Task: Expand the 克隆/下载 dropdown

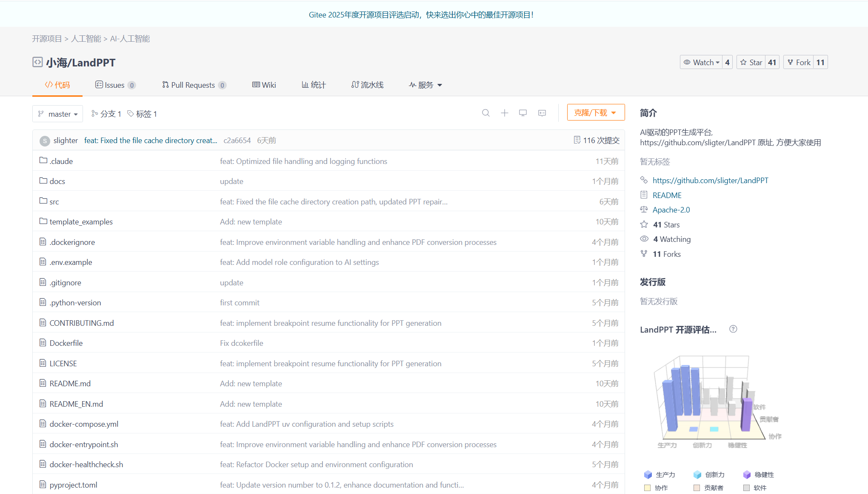Action: pyautogui.click(x=595, y=112)
